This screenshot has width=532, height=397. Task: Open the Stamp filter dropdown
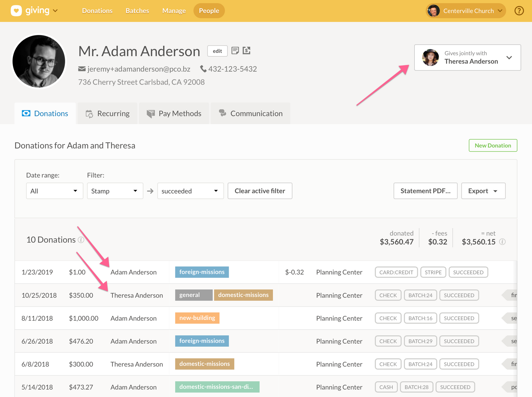tap(115, 191)
